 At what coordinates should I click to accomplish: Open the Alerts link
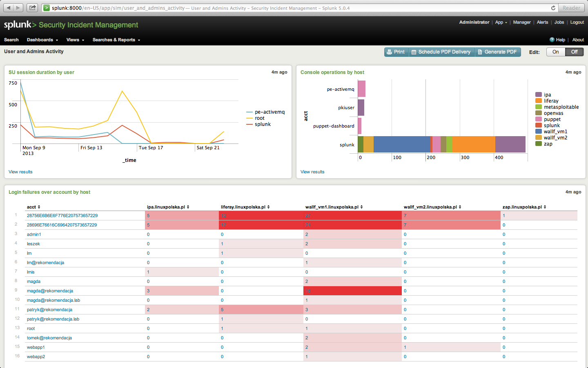[x=542, y=22]
